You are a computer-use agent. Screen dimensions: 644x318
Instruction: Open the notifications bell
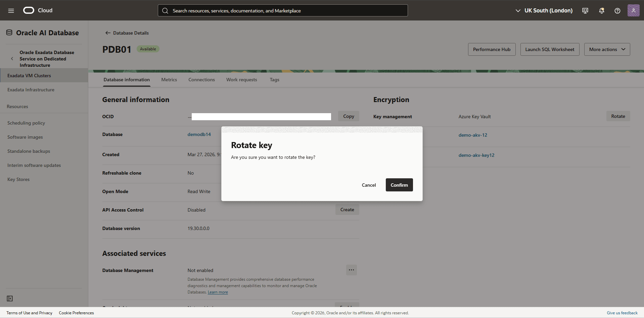[x=601, y=10]
